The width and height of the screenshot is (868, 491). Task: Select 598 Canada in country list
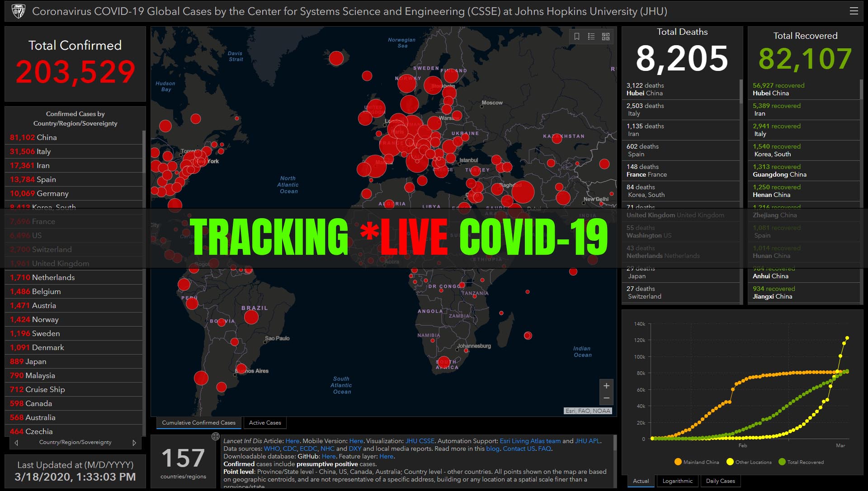[73, 403]
